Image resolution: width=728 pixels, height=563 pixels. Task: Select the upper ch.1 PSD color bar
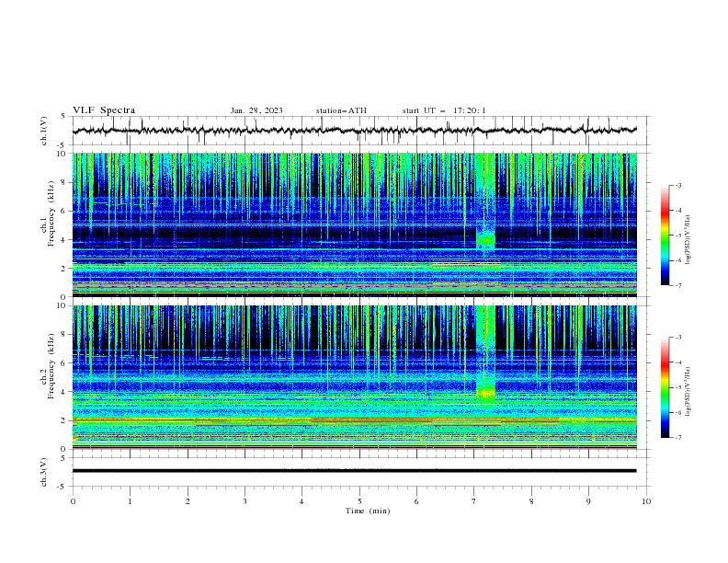click(x=665, y=236)
